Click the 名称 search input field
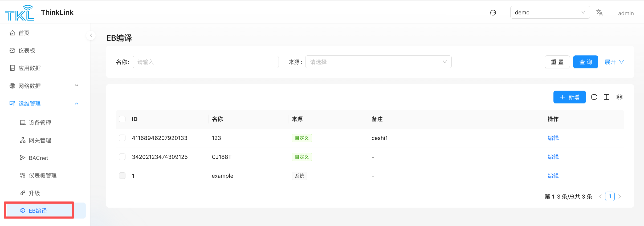This screenshot has height=226, width=644. point(205,62)
